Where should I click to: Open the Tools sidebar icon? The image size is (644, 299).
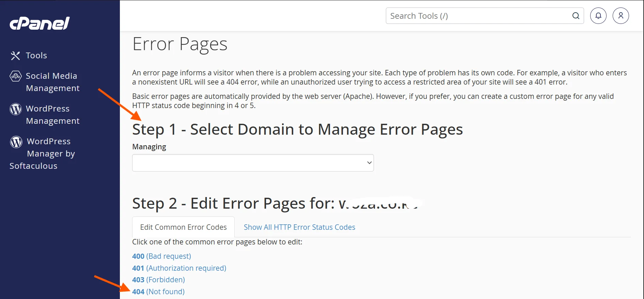pyautogui.click(x=15, y=56)
